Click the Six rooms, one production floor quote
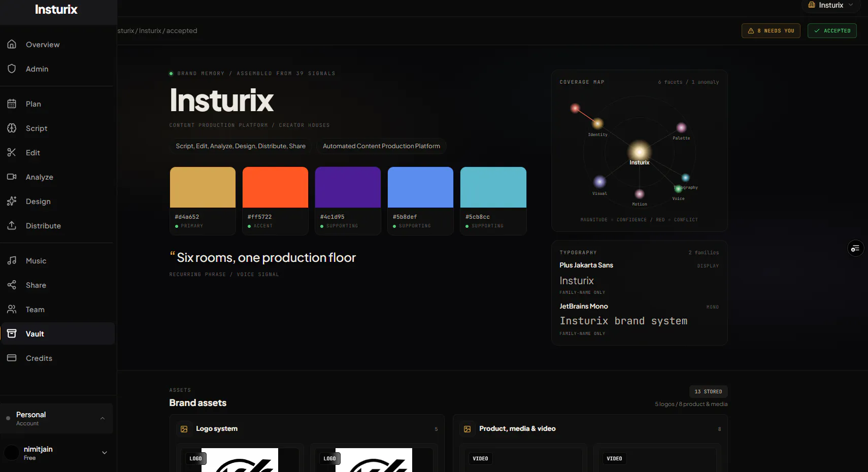Viewport: 868px width, 472px height. point(266,258)
